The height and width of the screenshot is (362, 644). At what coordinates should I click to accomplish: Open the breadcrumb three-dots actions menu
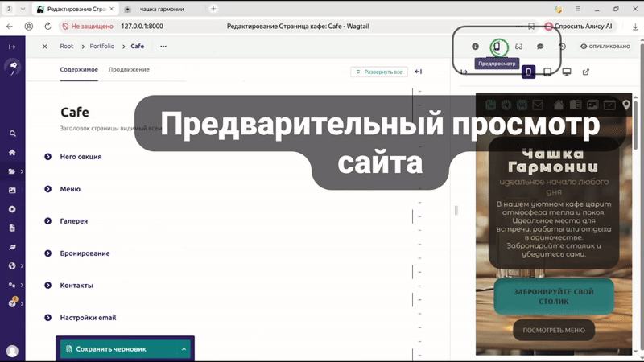(163, 47)
